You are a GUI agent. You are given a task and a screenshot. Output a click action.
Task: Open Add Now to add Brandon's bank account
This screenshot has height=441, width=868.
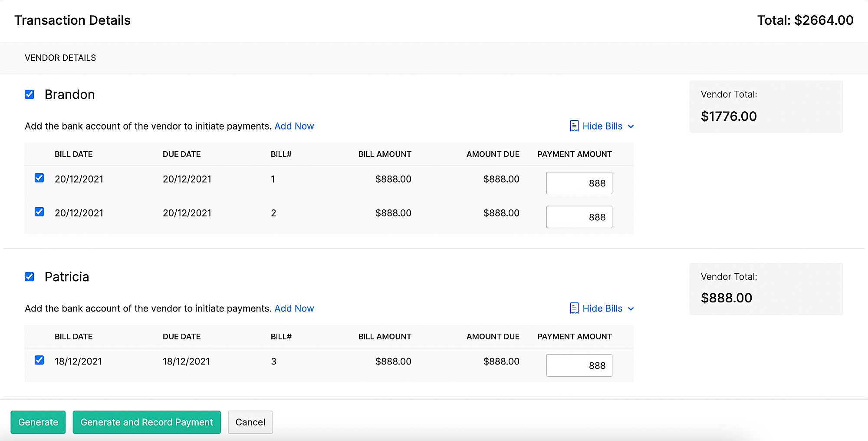coord(294,126)
